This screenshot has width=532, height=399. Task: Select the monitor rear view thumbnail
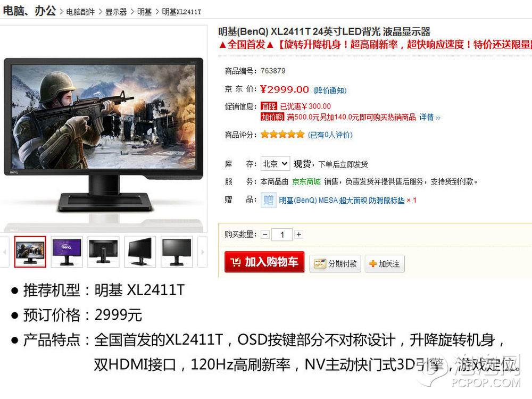click(104, 252)
